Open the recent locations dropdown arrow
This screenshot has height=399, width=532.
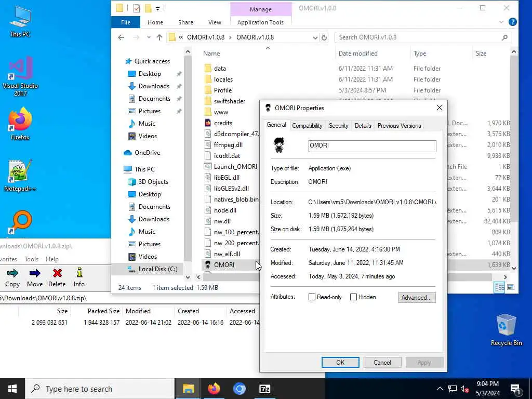click(149, 37)
